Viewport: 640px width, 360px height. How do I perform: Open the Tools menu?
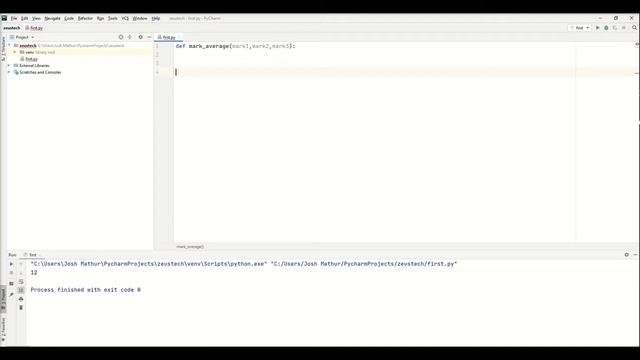(x=113, y=18)
